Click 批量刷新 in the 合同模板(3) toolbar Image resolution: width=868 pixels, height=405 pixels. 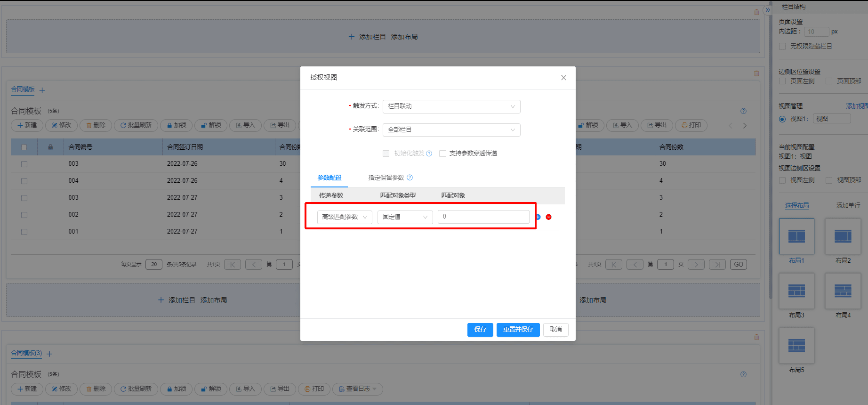pyautogui.click(x=136, y=389)
